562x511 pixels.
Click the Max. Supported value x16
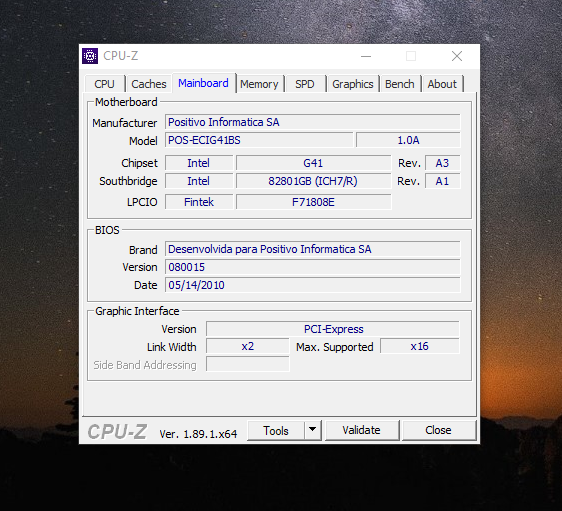click(420, 347)
